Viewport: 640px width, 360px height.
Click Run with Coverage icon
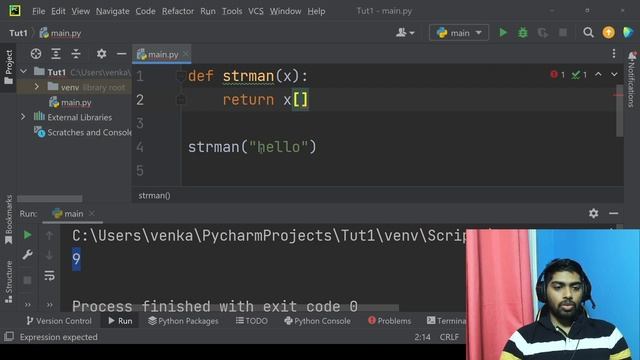tap(543, 33)
